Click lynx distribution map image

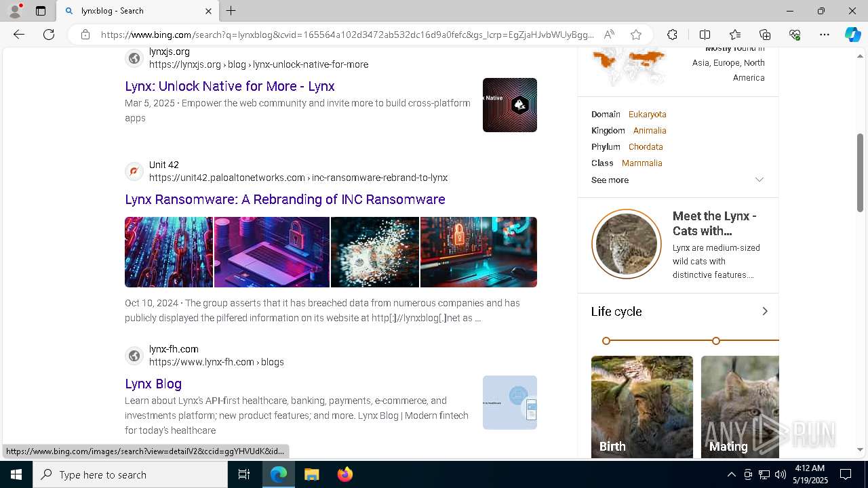click(x=628, y=66)
